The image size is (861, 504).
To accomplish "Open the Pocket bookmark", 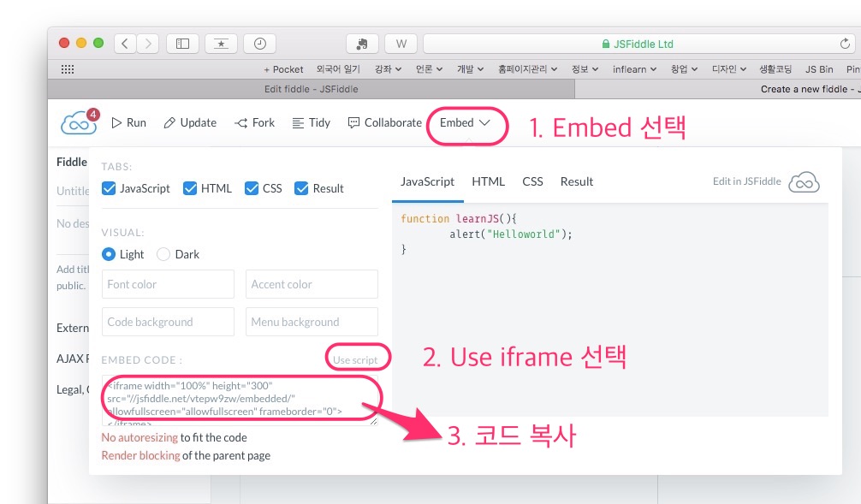I will pyautogui.click(x=283, y=69).
